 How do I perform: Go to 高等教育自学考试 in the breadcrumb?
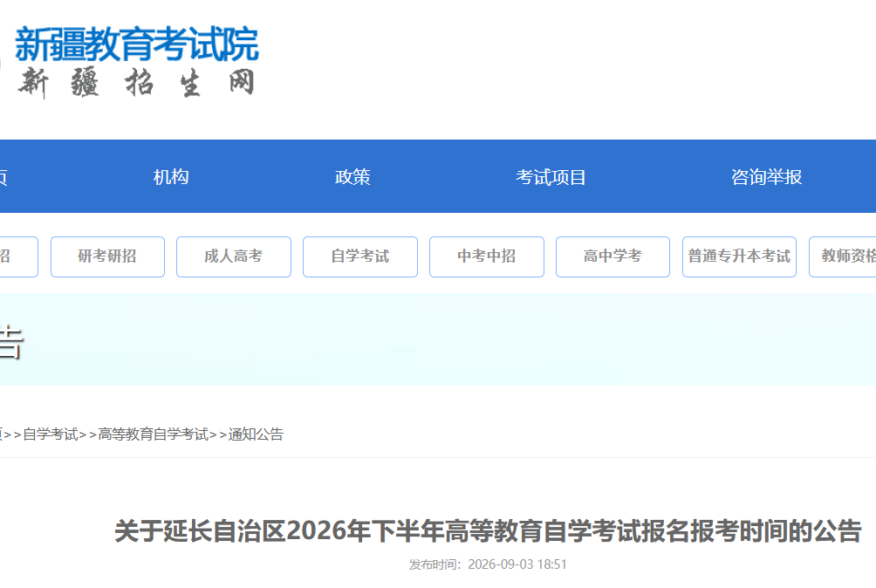(x=153, y=434)
